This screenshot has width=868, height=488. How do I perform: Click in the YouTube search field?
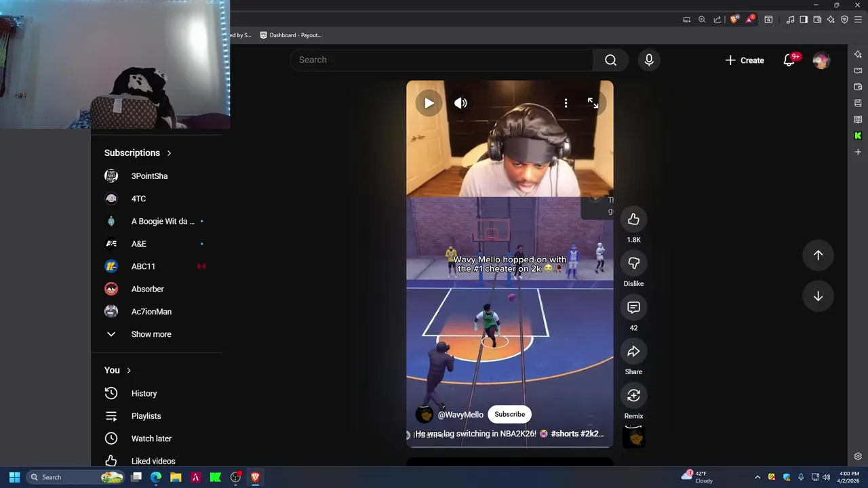[x=441, y=60]
